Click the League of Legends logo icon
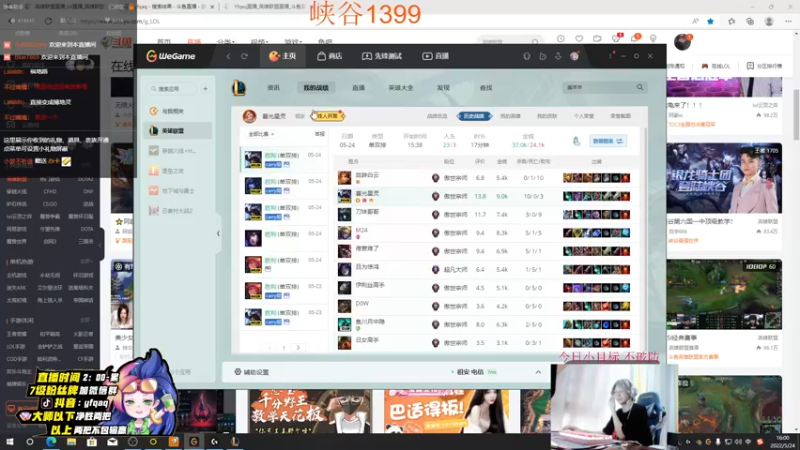800x450 pixels. (x=239, y=88)
